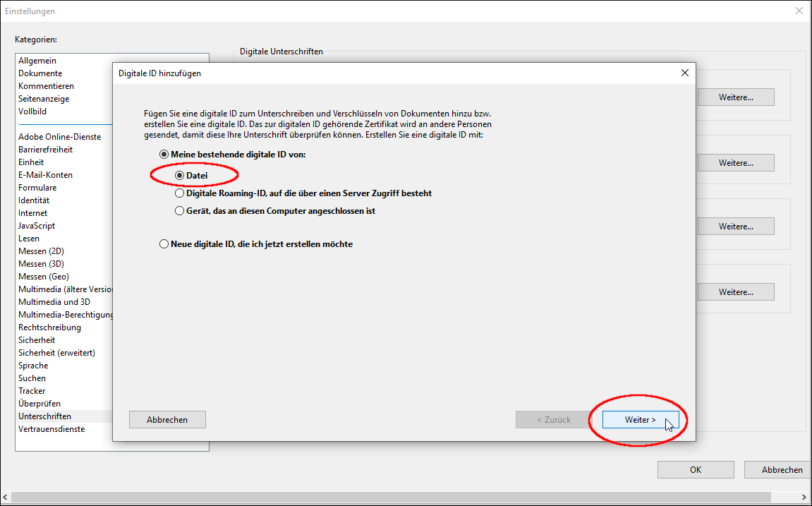Select the 'Meine bestehende digitale ID von' radio button
The height and width of the screenshot is (506, 812).
pyautogui.click(x=164, y=155)
